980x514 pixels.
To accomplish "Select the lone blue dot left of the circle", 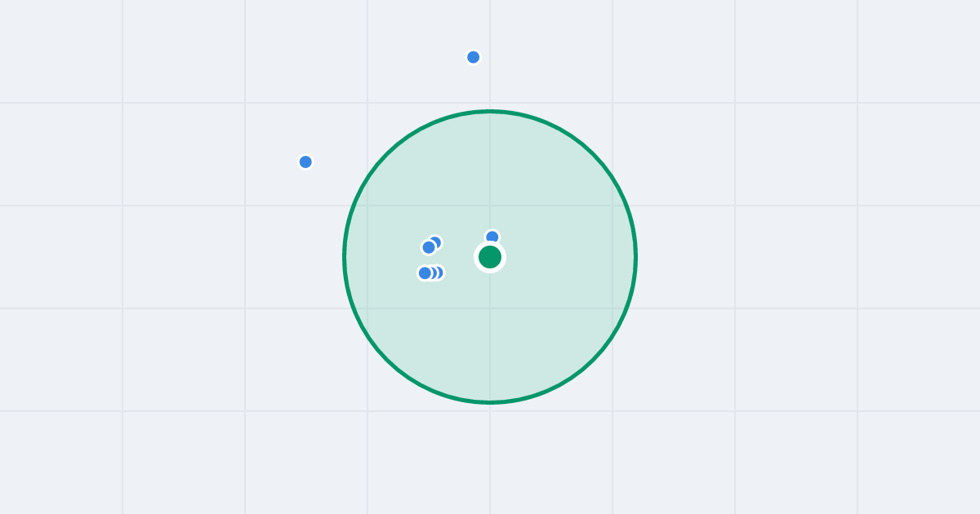I will [305, 162].
